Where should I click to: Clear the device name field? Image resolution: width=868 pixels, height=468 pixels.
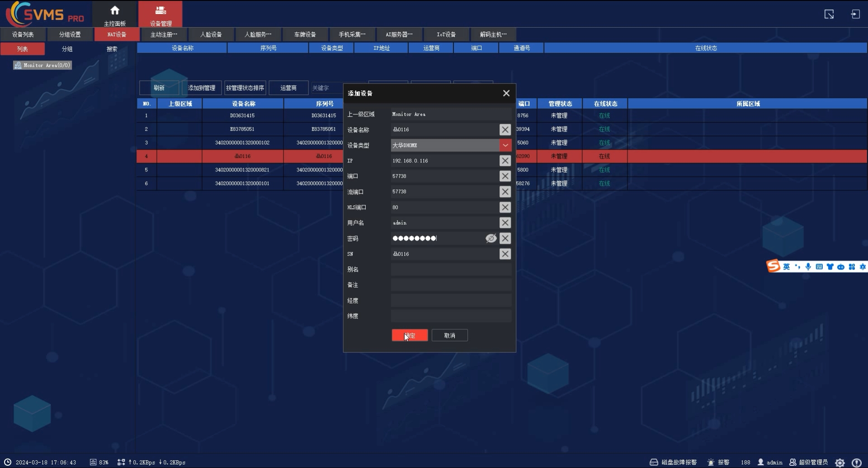tap(505, 130)
